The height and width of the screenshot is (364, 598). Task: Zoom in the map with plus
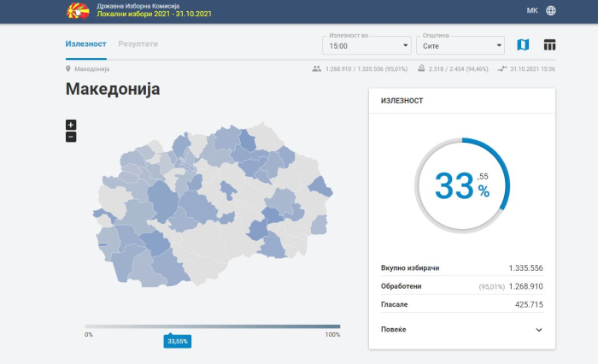[x=71, y=125]
